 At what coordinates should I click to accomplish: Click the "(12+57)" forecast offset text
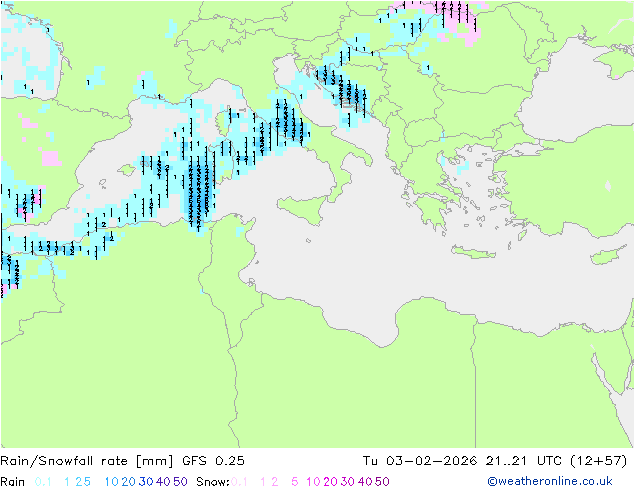598,461
